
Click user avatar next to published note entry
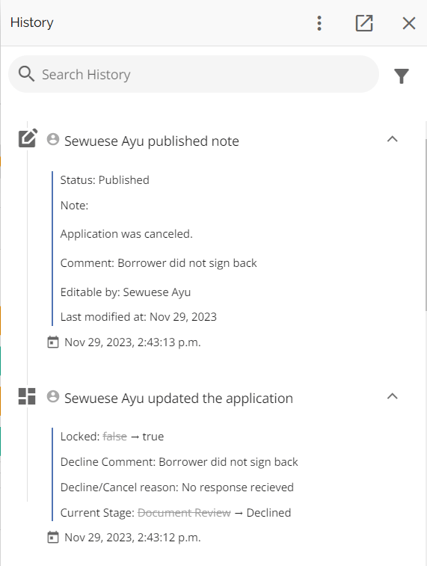coord(53,139)
